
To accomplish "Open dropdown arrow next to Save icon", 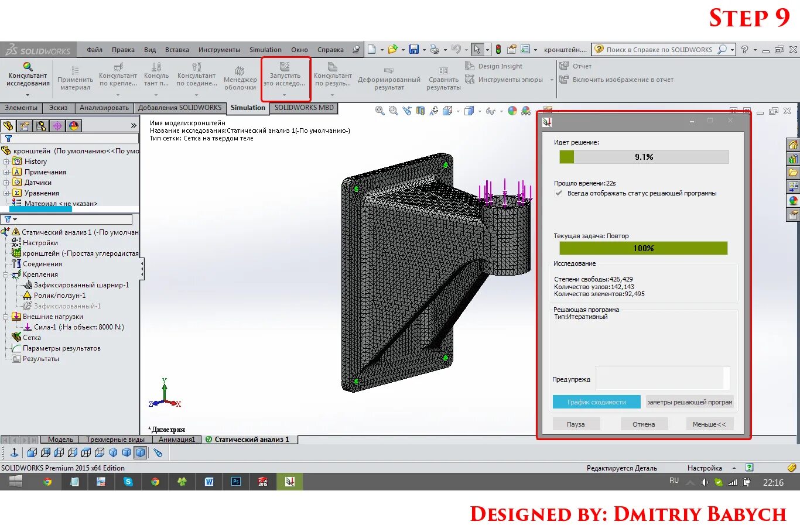I will pos(423,50).
